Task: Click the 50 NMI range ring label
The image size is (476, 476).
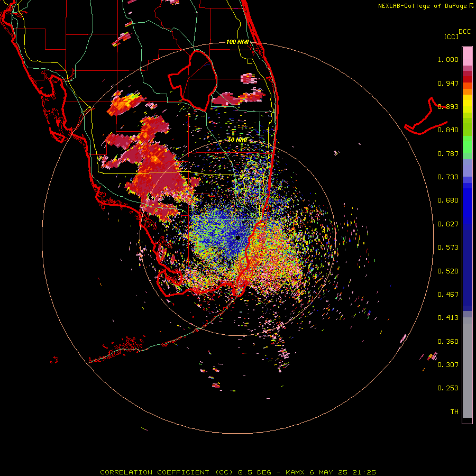Action: [237, 140]
